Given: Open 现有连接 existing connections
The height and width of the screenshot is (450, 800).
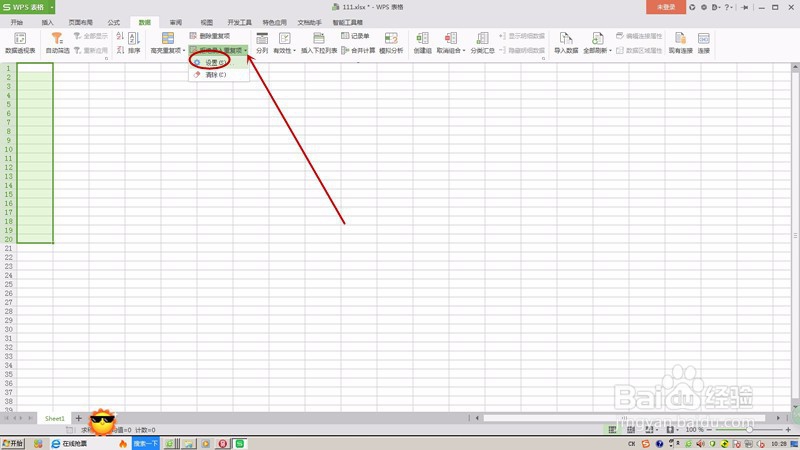Looking at the screenshot, I should click(681, 43).
